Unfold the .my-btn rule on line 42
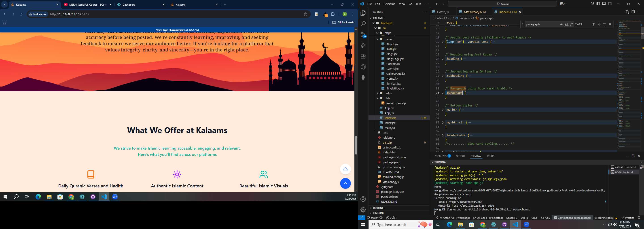 (443, 110)
